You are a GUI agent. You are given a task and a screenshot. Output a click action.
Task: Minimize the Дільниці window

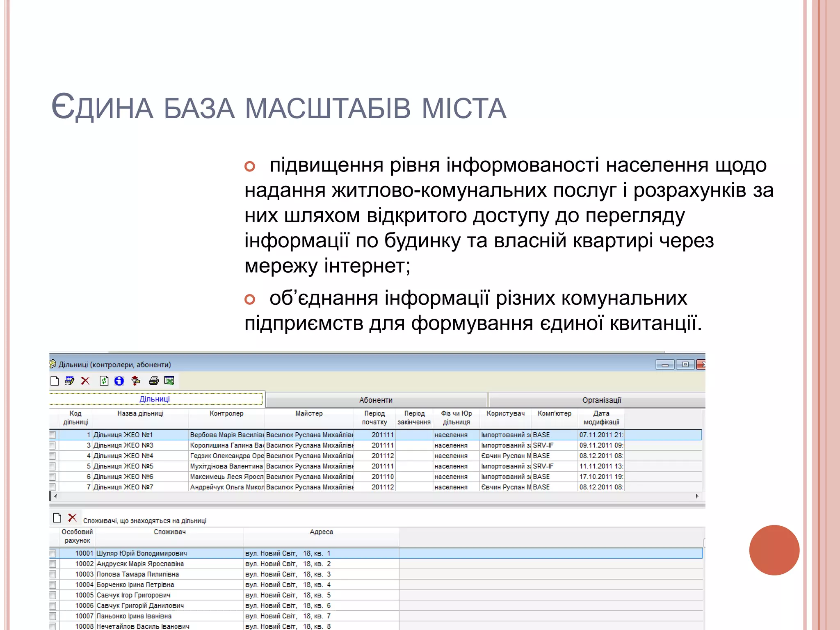click(x=665, y=365)
